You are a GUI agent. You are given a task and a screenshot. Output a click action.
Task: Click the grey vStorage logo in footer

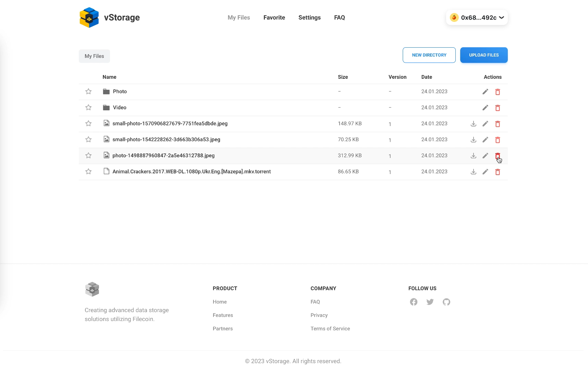[x=92, y=289]
